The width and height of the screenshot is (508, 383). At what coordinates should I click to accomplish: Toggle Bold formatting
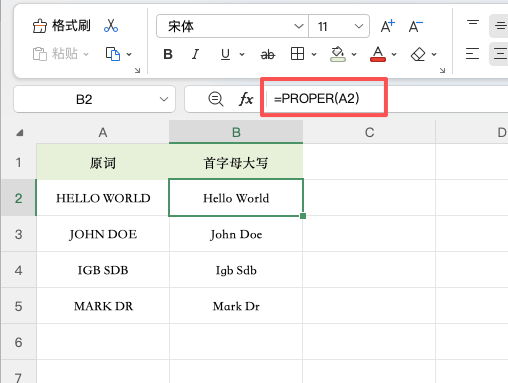pos(168,54)
